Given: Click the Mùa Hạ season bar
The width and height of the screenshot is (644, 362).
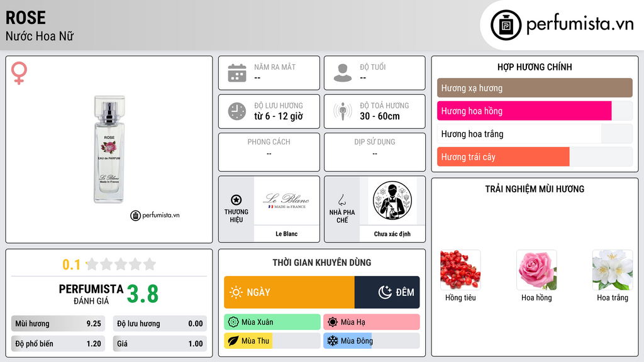Looking at the screenshot, I should click(371, 322).
